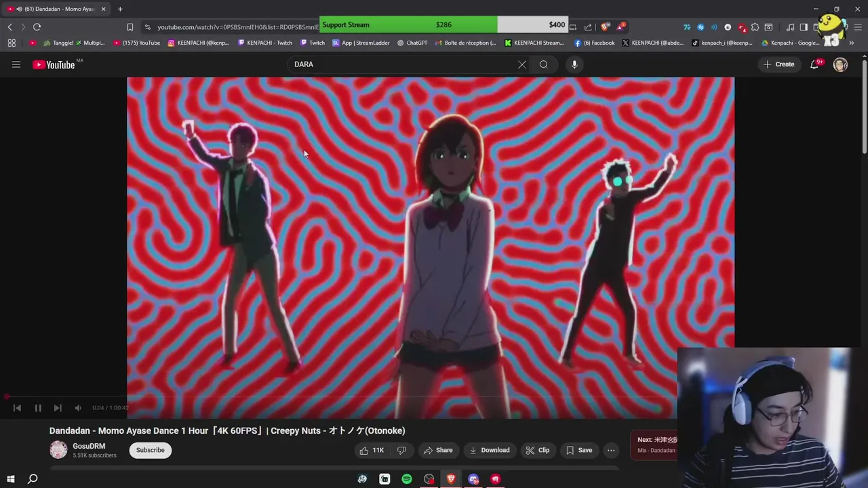868x488 pixels.
Task: Open the (6) Facebook bookmark
Action: (x=595, y=43)
